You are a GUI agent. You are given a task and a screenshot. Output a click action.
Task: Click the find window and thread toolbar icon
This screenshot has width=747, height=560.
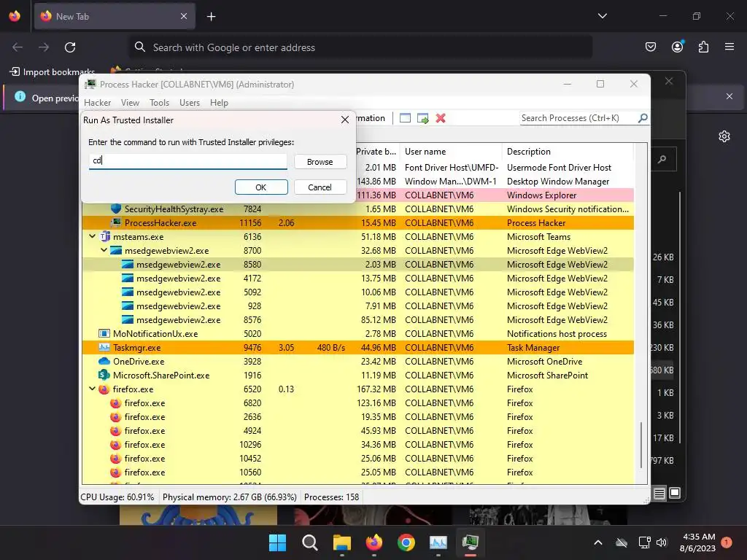click(422, 118)
